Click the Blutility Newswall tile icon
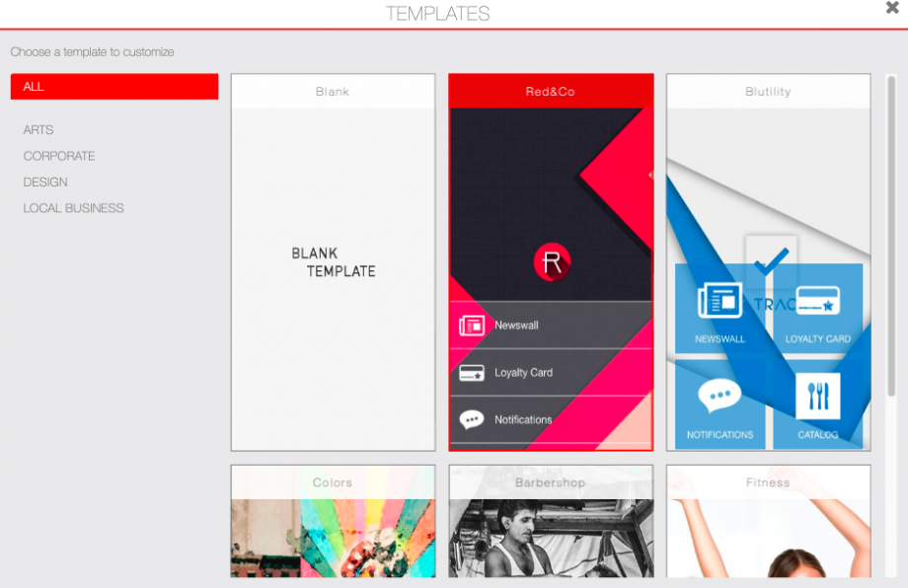 [x=719, y=301]
